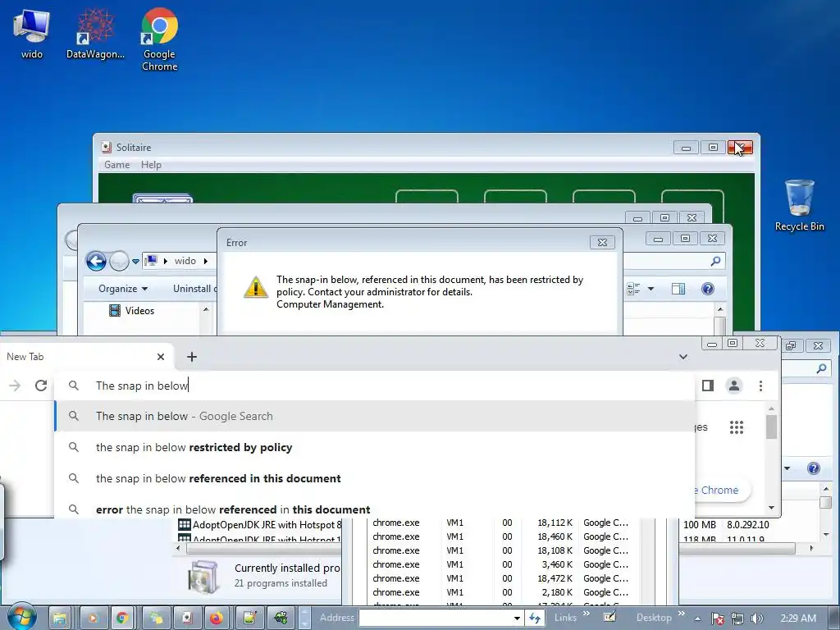Open Chrome three-dot menu

click(760, 386)
